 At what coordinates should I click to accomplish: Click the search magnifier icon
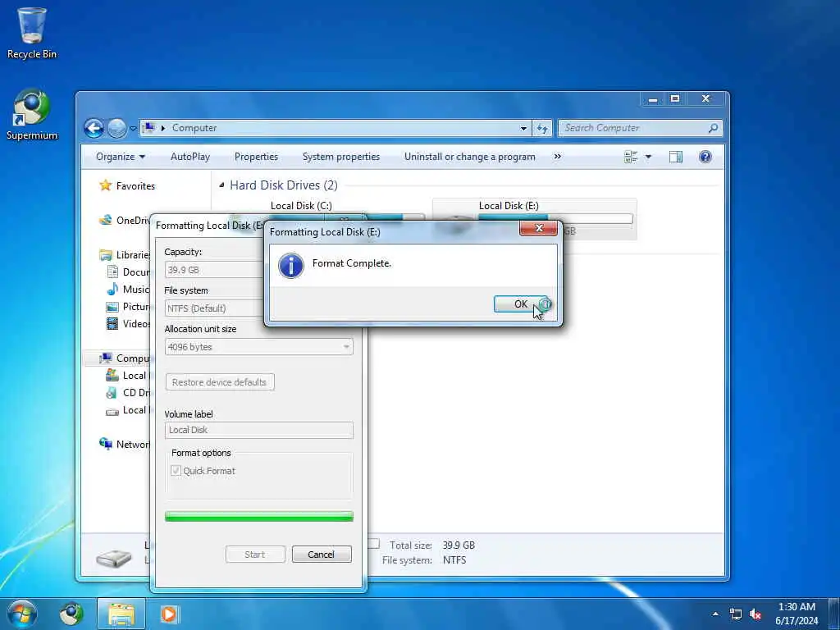click(x=713, y=128)
